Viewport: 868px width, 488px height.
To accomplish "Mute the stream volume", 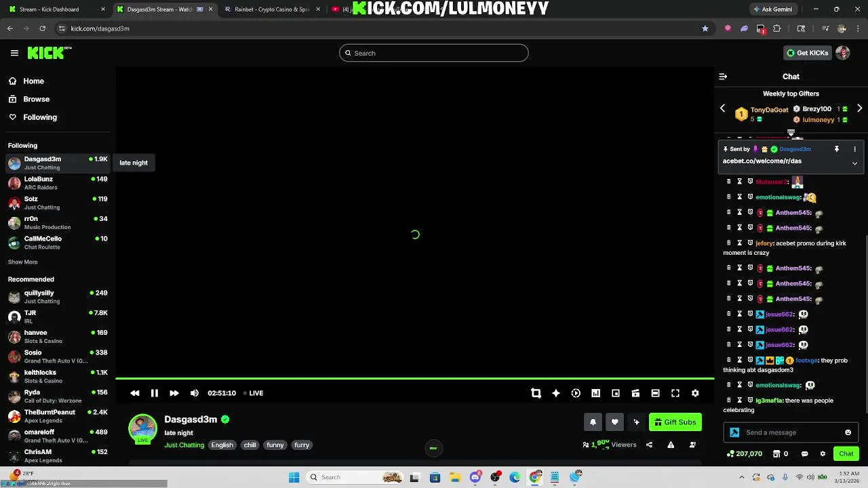I will point(195,393).
